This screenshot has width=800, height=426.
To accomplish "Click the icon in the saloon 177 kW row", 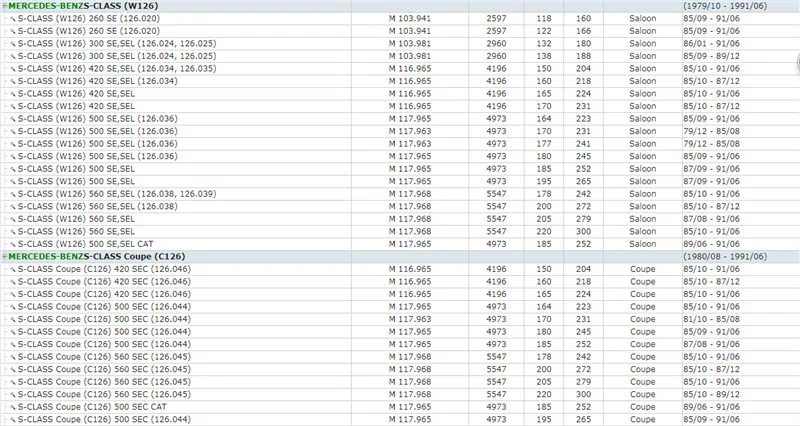I will click(x=13, y=144).
